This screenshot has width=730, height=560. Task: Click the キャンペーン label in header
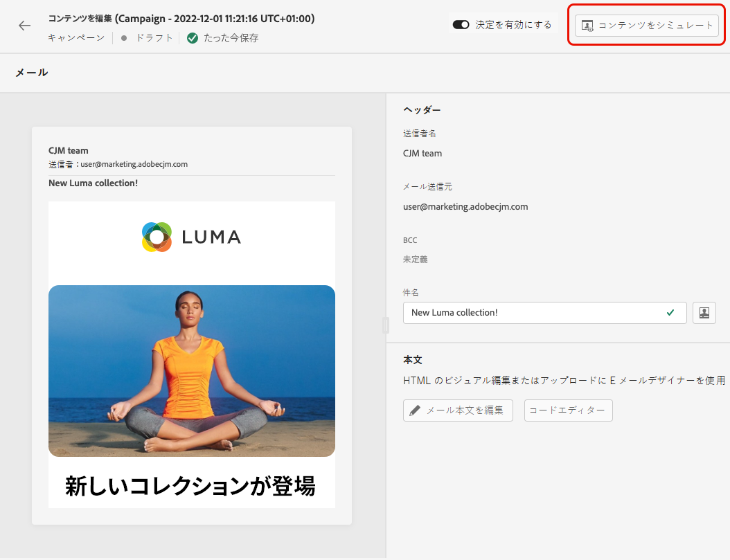pyautogui.click(x=76, y=38)
